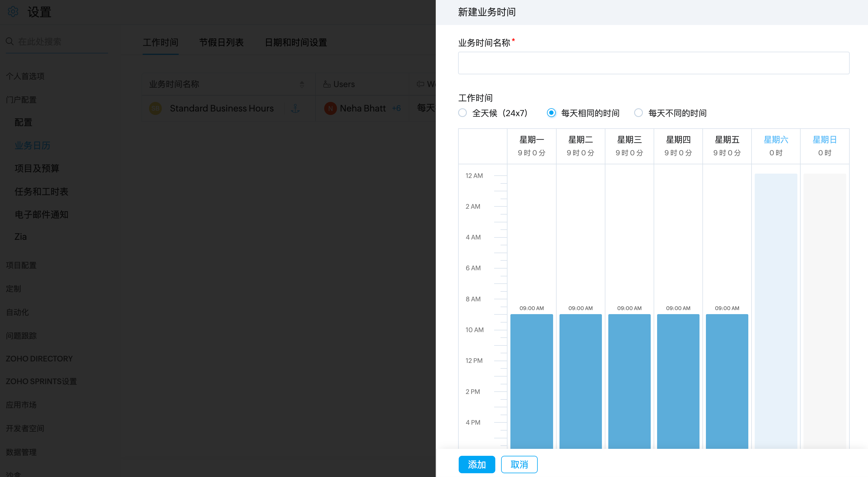Viewport: 868px width, 477px height.
Task: Select 每天不同的时间 radio option
Action: [x=638, y=113]
